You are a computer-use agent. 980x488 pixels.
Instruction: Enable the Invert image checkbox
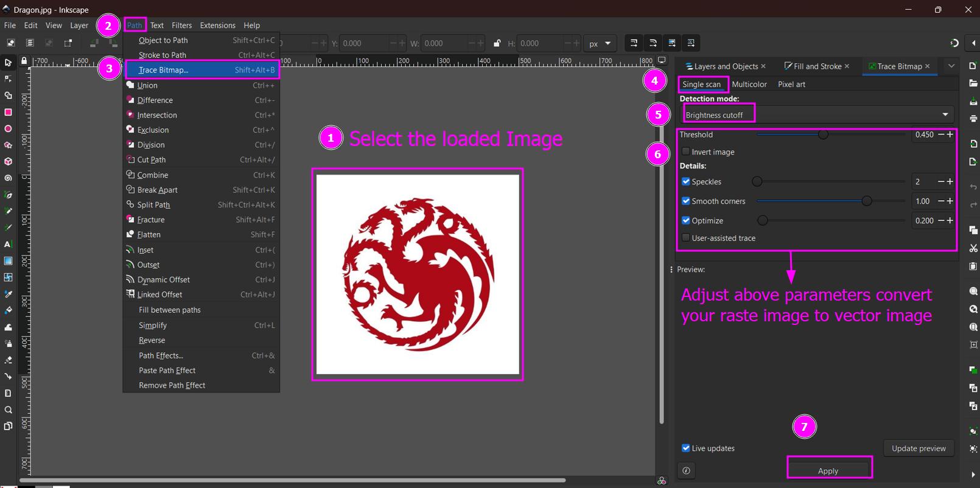point(685,152)
